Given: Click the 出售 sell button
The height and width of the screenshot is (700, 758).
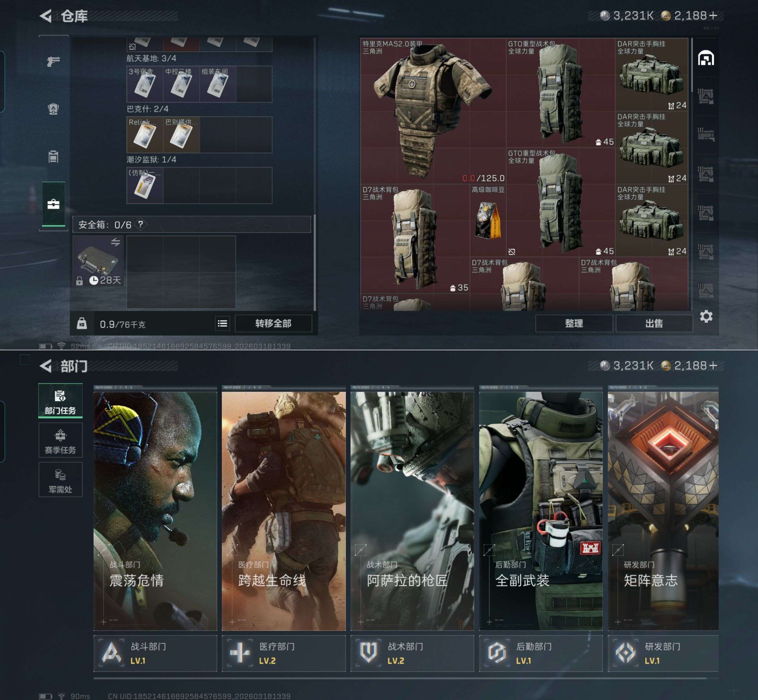Looking at the screenshot, I should click(x=654, y=323).
